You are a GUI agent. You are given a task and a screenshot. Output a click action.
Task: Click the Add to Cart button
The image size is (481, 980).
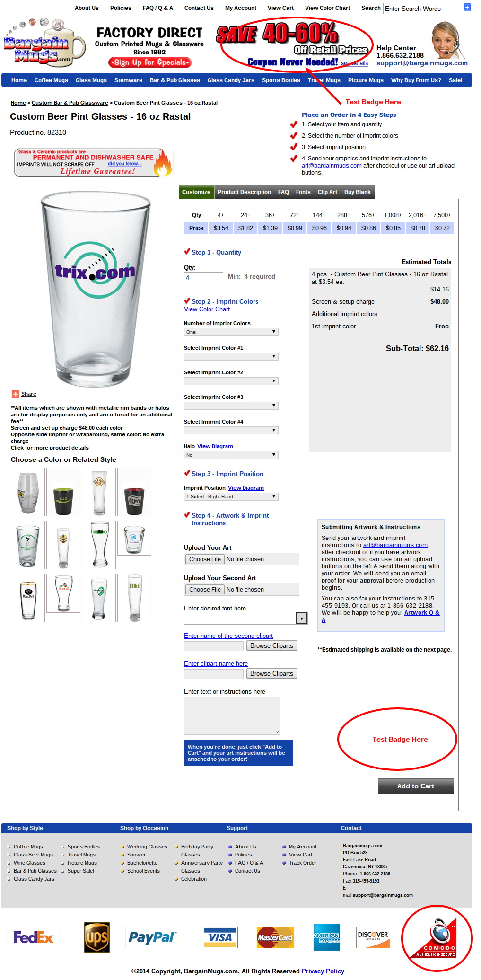pos(415,786)
